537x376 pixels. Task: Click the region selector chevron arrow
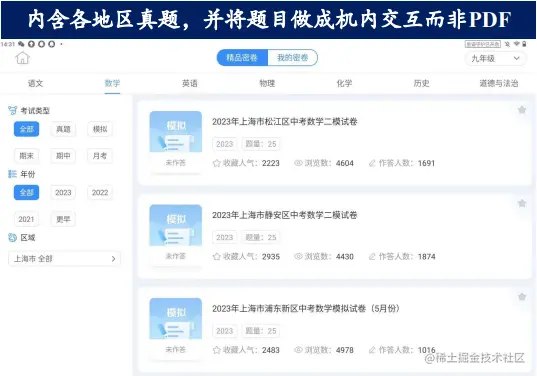pyautogui.click(x=113, y=259)
